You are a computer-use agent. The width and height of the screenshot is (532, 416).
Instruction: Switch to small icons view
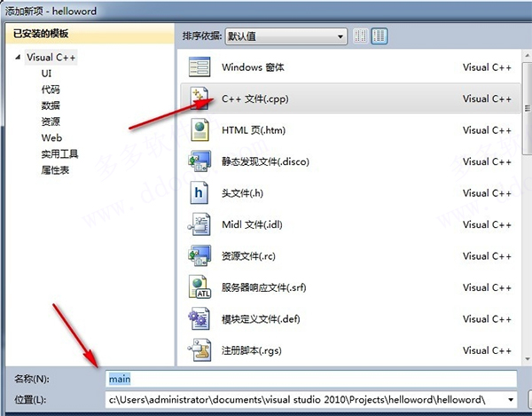(x=360, y=36)
